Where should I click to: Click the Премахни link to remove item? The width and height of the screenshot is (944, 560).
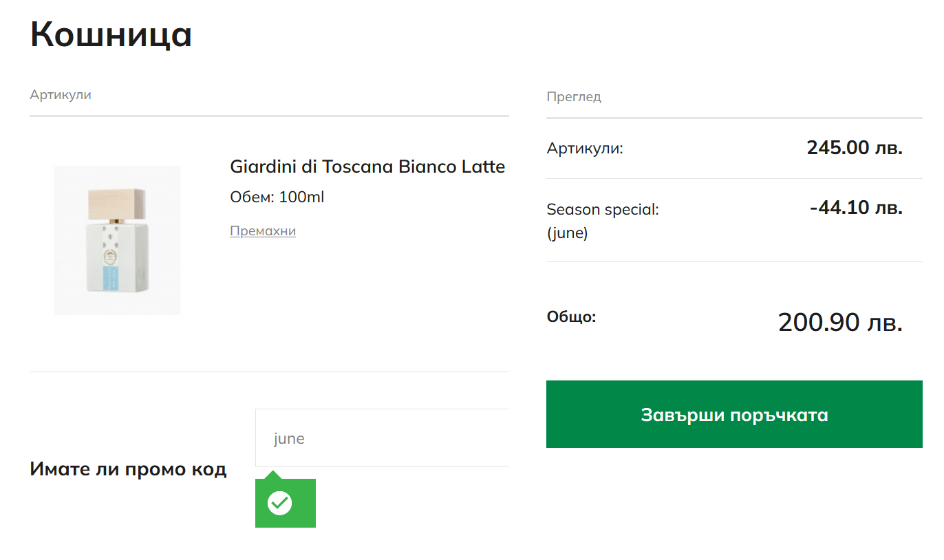tap(263, 231)
